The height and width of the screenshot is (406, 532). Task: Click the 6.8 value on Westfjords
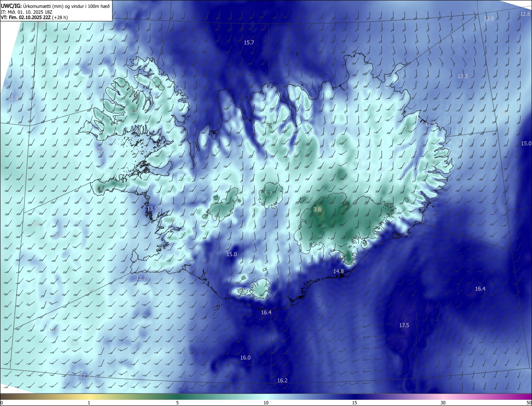pos(133,111)
